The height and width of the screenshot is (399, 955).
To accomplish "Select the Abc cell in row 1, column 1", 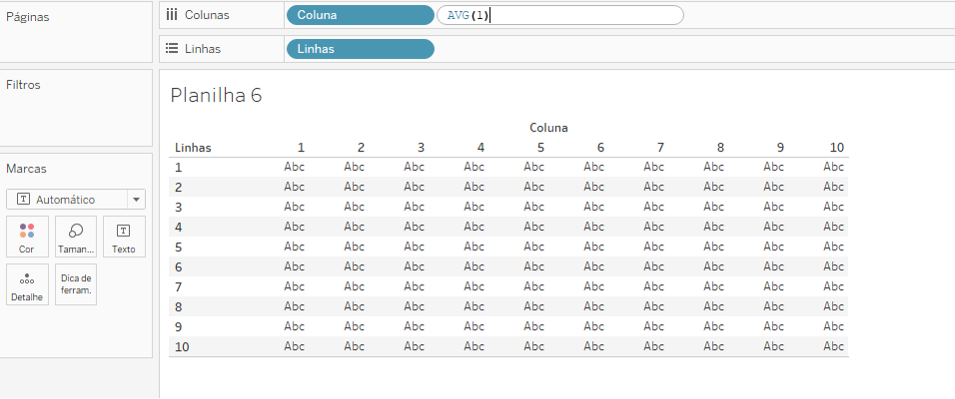I will [294, 167].
